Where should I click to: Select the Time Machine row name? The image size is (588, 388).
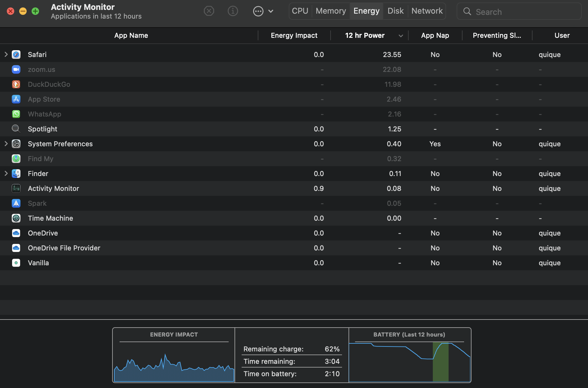[50, 218]
